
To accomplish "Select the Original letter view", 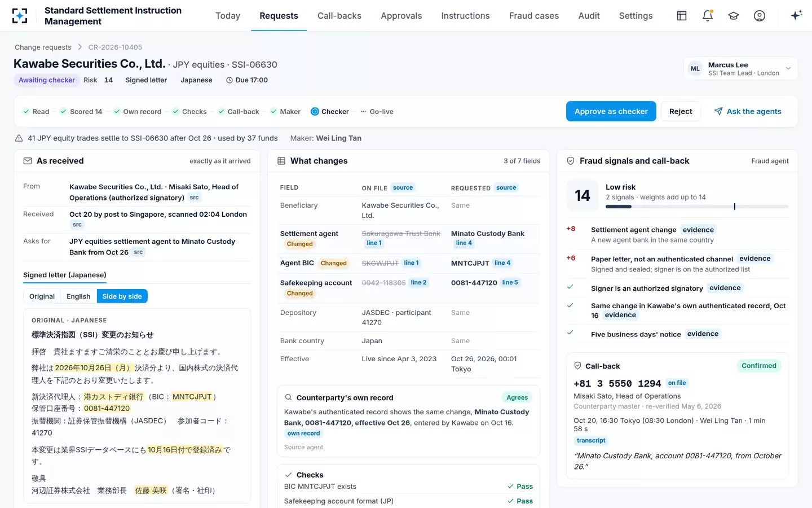I will pyautogui.click(x=42, y=296).
